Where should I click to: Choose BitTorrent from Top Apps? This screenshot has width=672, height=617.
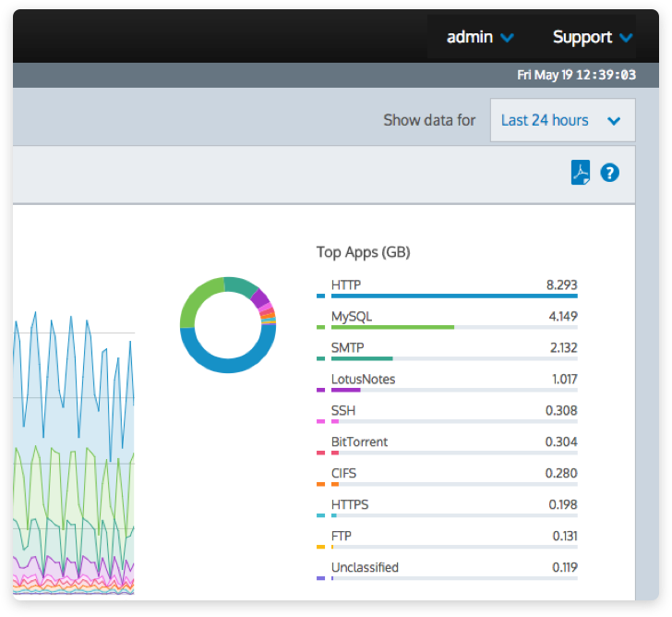[359, 442]
